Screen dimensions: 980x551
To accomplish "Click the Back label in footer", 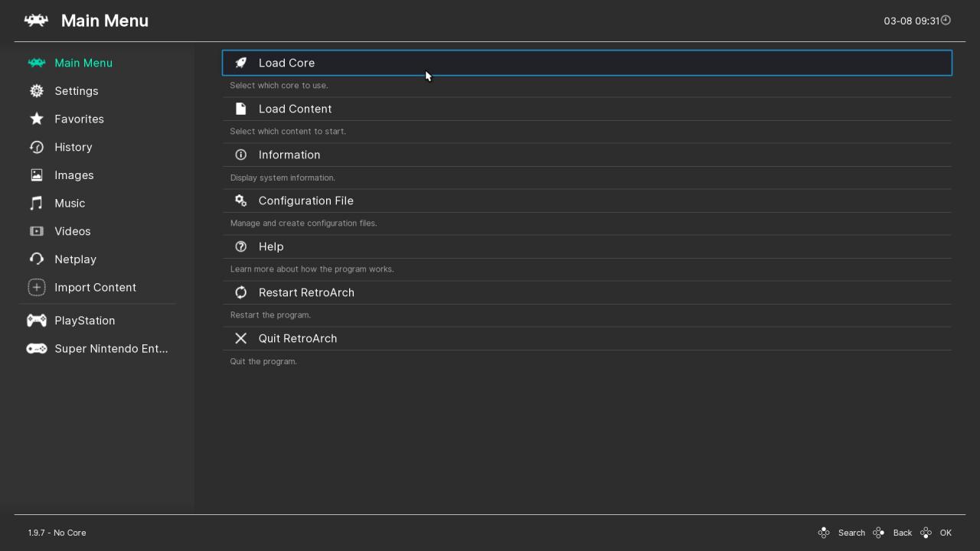I will point(903,533).
